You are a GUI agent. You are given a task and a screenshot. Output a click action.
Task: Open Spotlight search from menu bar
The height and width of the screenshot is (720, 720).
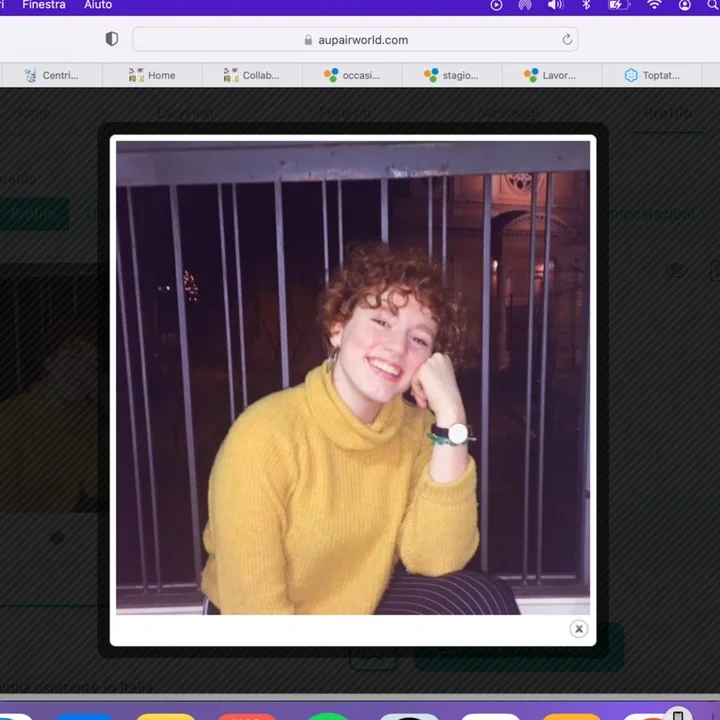712,5
